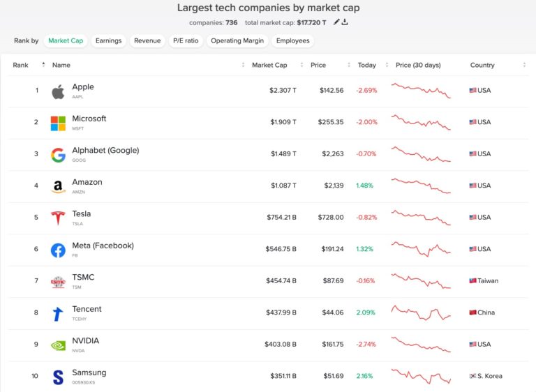This screenshot has width=536, height=392.
Task: Sort by the Today column header arrows
Action: tap(387, 65)
